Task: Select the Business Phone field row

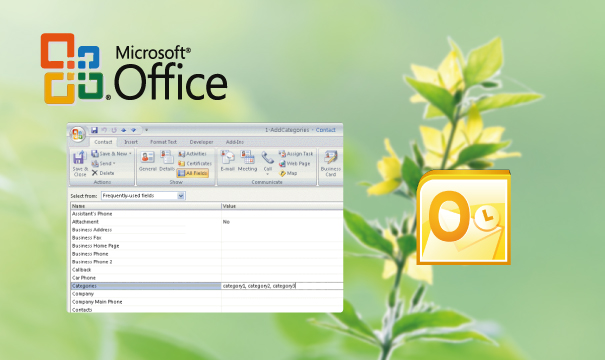Action: [x=207, y=254]
